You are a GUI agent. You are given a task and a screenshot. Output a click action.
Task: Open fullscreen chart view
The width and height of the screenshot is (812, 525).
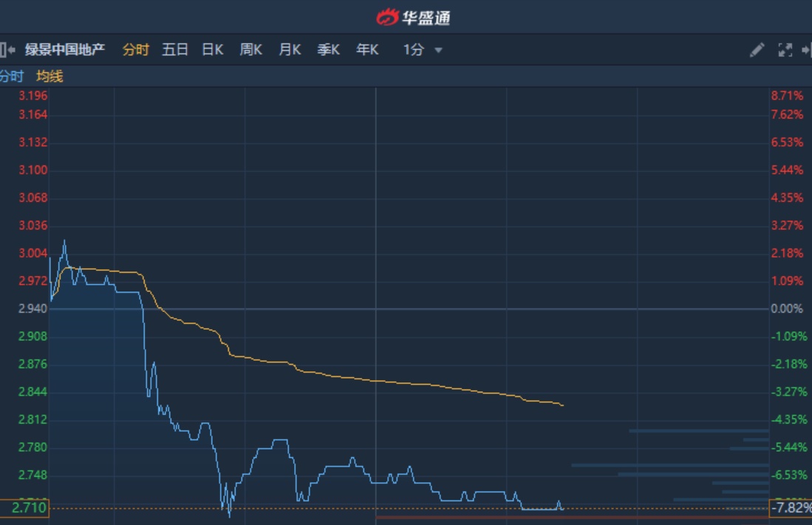point(785,50)
